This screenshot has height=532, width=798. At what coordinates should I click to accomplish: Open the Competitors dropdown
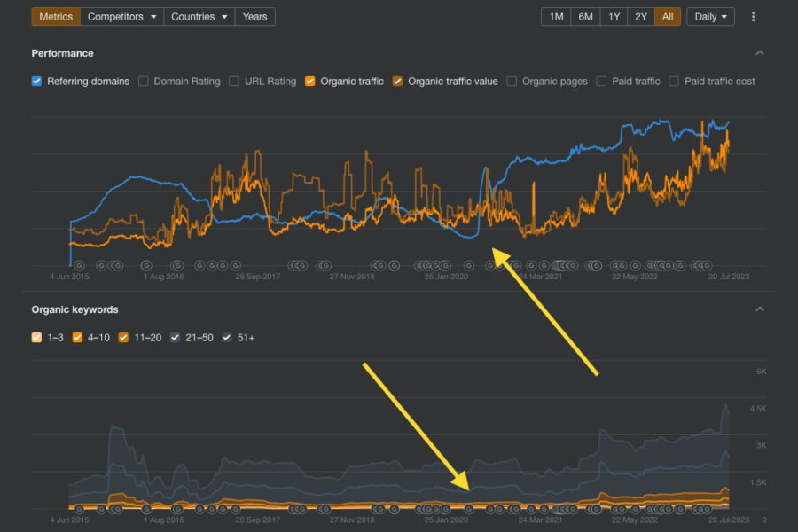pos(122,17)
